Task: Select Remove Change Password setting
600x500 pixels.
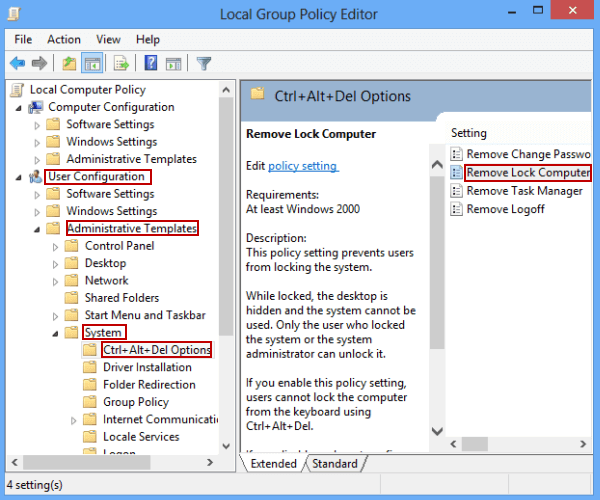Action: (x=528, y=154)
